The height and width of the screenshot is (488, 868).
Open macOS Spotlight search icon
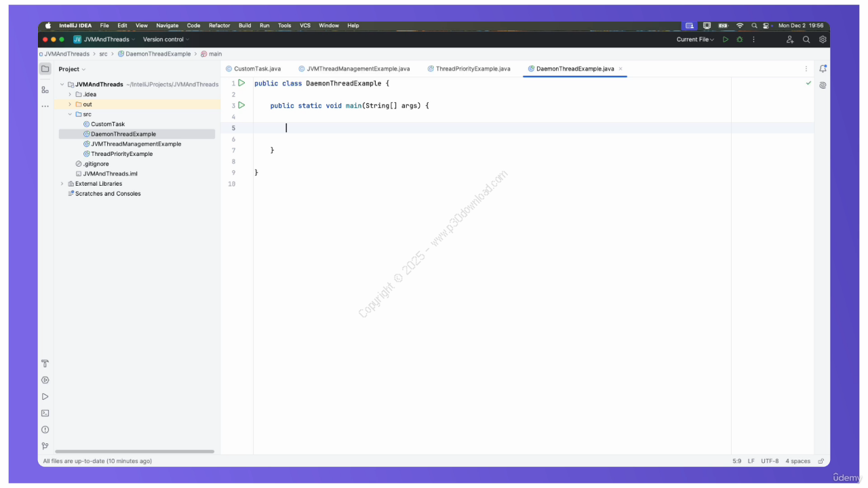tap(754, 26)
